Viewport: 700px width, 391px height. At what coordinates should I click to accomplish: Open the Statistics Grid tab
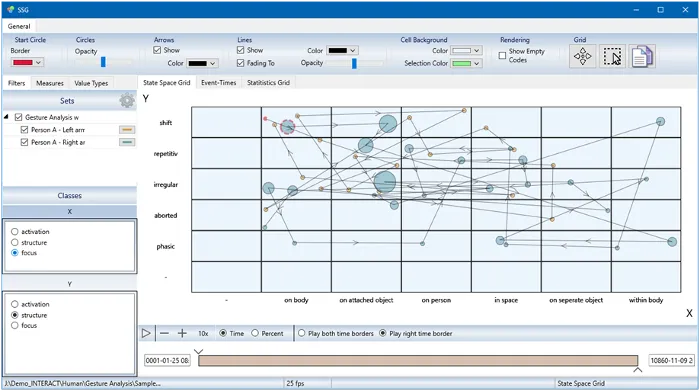coord(268,83)
